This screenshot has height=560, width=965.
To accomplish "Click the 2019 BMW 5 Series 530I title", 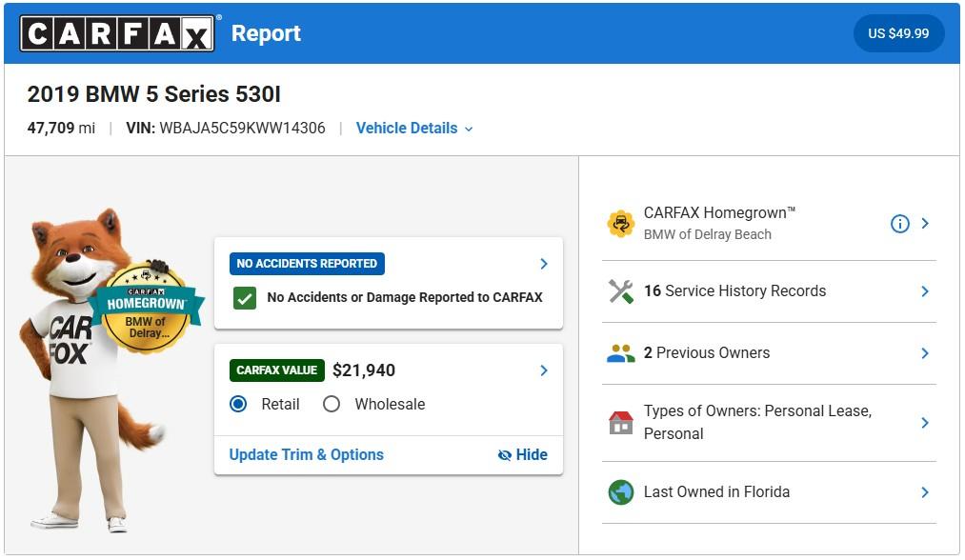I will coord(154,94).
